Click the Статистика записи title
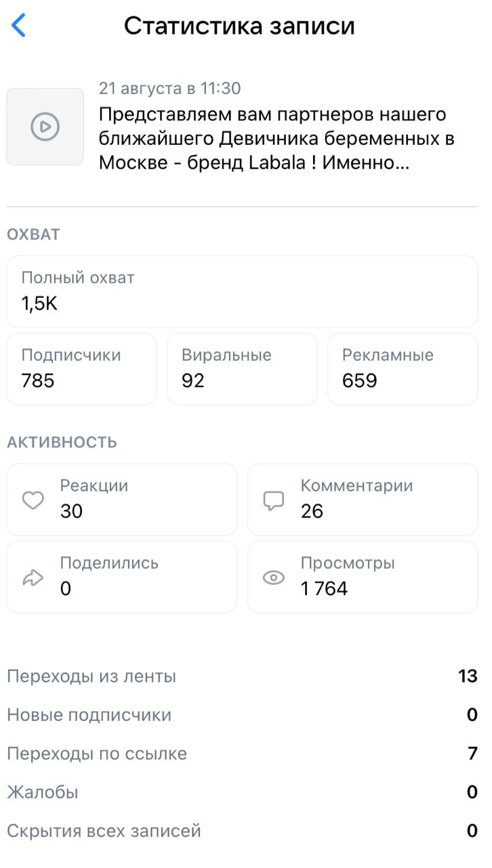The width and height of the screenshot is (492, 868). [x=239, y=26]
